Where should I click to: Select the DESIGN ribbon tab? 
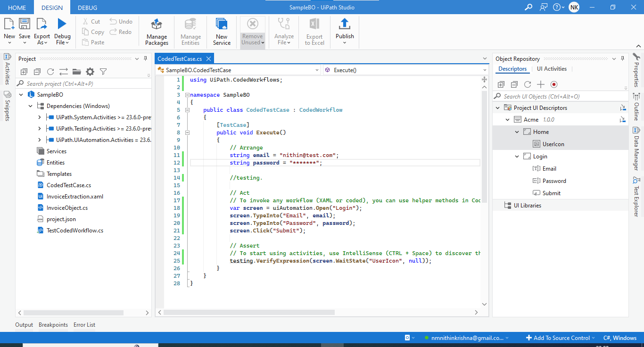tap(52, 8)
